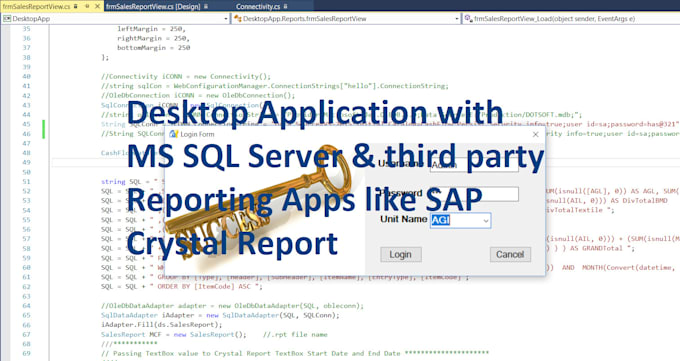Click the "ORDER BY [ItemCode] ASC" code line
This screenshot has height=361, width=680.
[182, 286]
